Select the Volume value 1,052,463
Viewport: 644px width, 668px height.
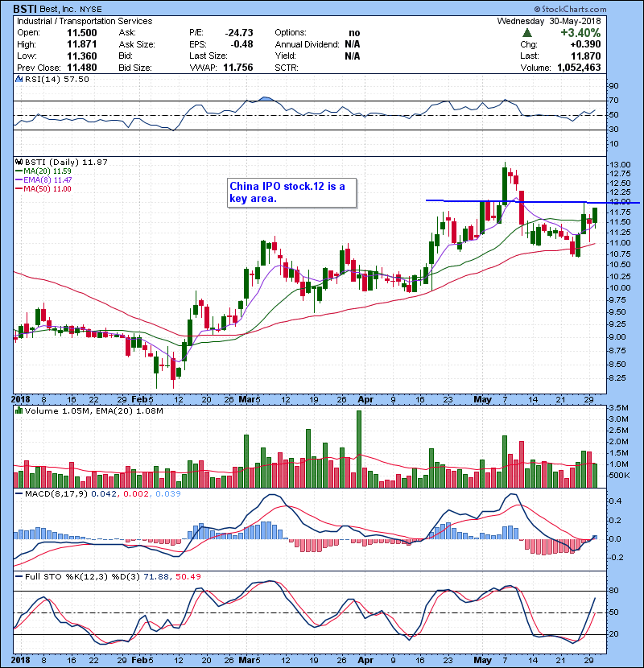(579, 68)
